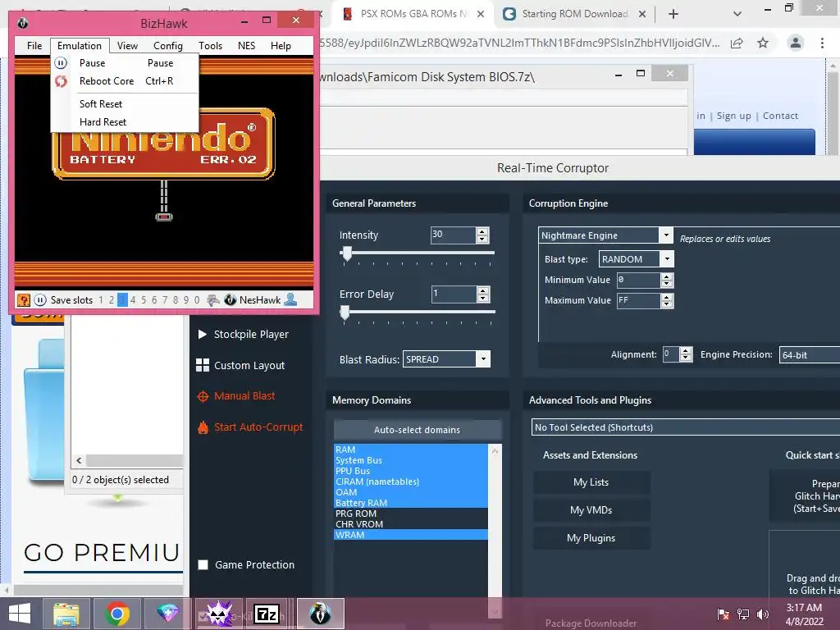Select PPU Bus memory domain

click(x=410, y=471)
